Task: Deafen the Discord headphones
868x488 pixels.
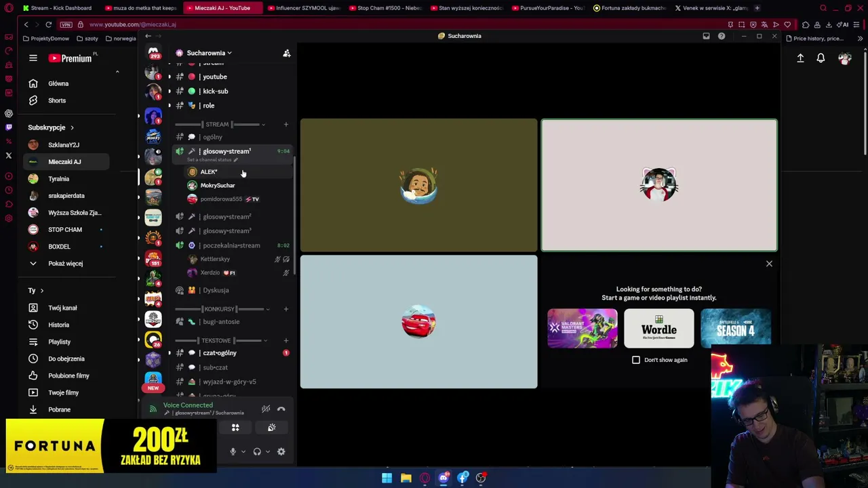Action: click(x=257, y=451)
